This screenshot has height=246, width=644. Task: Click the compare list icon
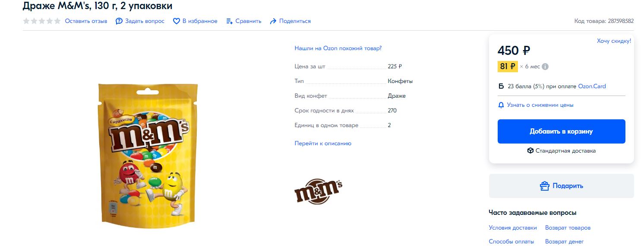230,21
